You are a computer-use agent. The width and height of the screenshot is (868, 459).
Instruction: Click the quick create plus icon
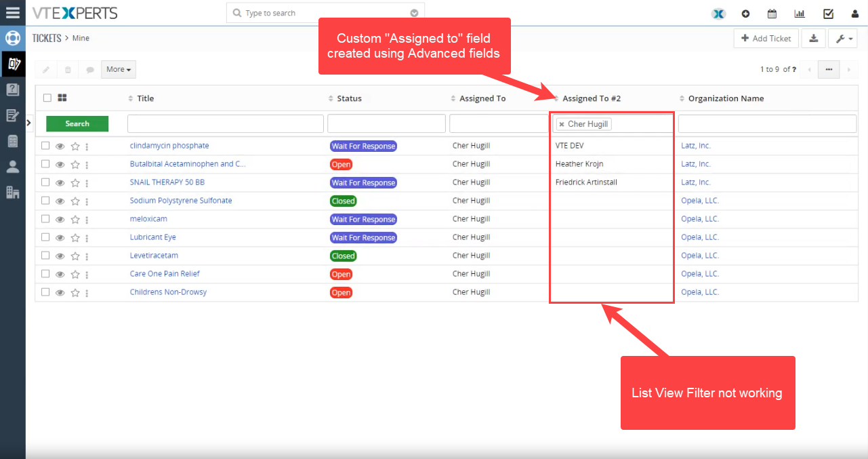pos(745,14)
